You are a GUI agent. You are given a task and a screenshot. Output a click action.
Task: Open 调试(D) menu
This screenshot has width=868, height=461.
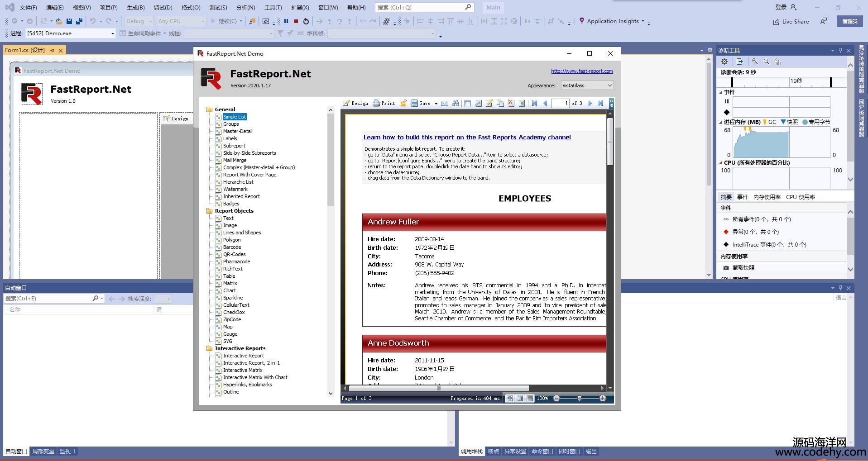coord(163,7)
